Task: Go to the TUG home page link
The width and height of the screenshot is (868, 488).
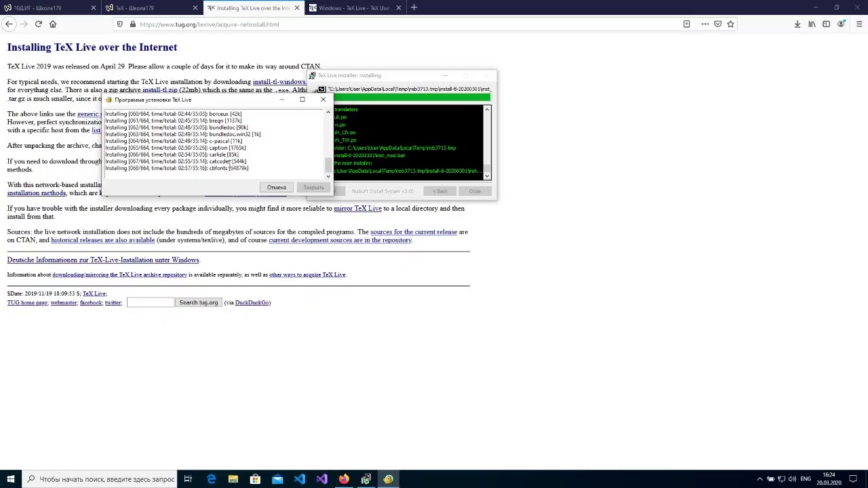Action: [27, 303]
